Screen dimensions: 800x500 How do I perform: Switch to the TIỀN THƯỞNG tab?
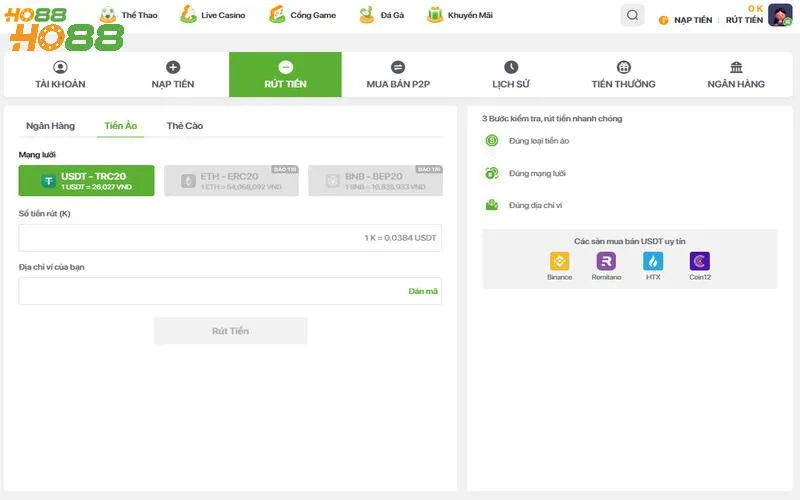pyautogui.click(x=623, y=74)
